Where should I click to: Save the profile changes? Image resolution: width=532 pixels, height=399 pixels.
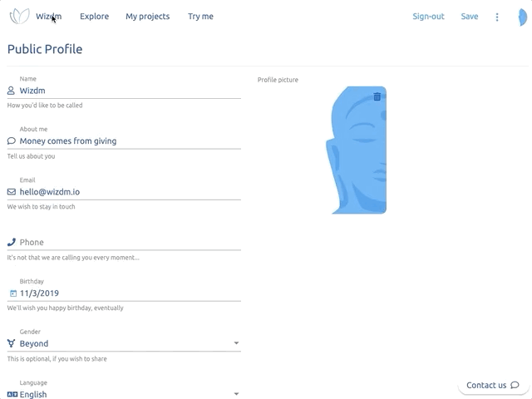[470, 17]
